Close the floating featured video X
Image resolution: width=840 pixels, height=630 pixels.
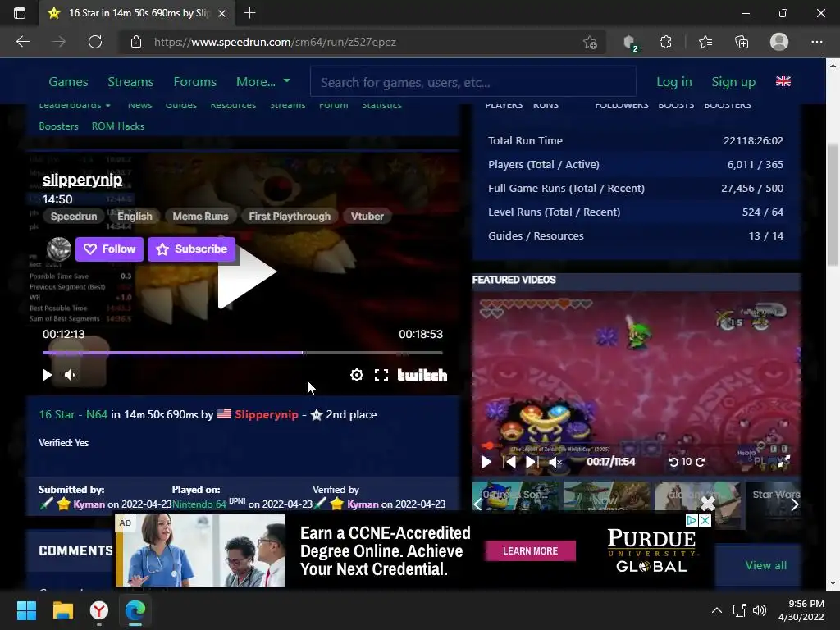coord(708,503)
